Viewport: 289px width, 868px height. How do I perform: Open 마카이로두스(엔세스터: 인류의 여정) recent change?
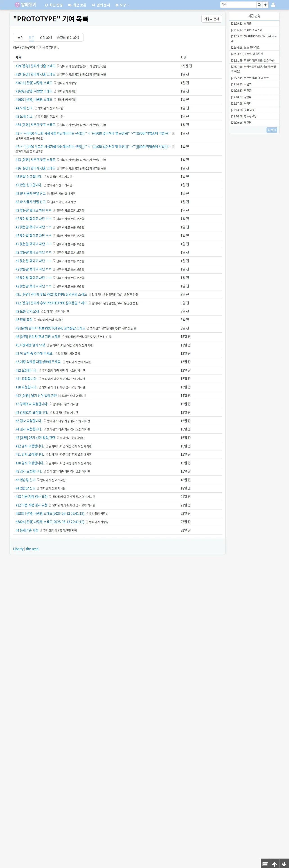click(x=253, y=69)
